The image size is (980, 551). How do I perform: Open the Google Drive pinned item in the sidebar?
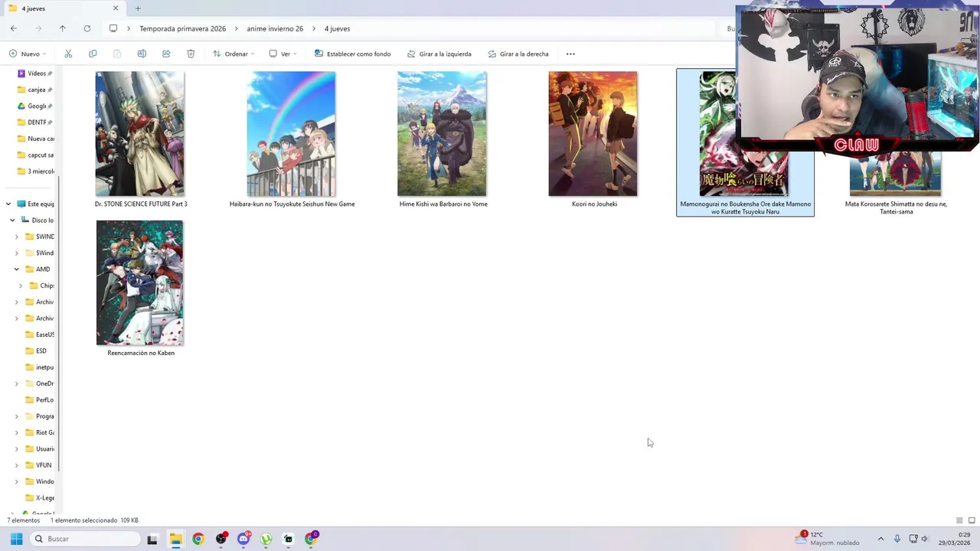point(36,106)
